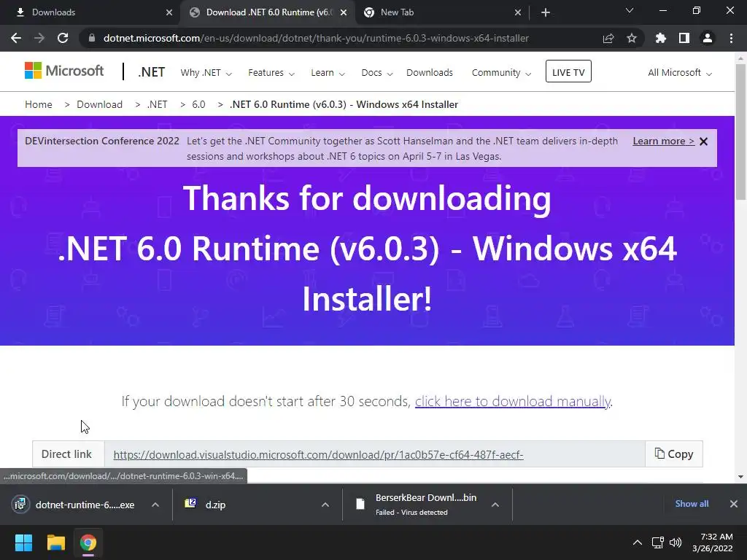The image size is (747, 560).
Task: Open the extensions puzzle icon
Action: tap(661, 38)
